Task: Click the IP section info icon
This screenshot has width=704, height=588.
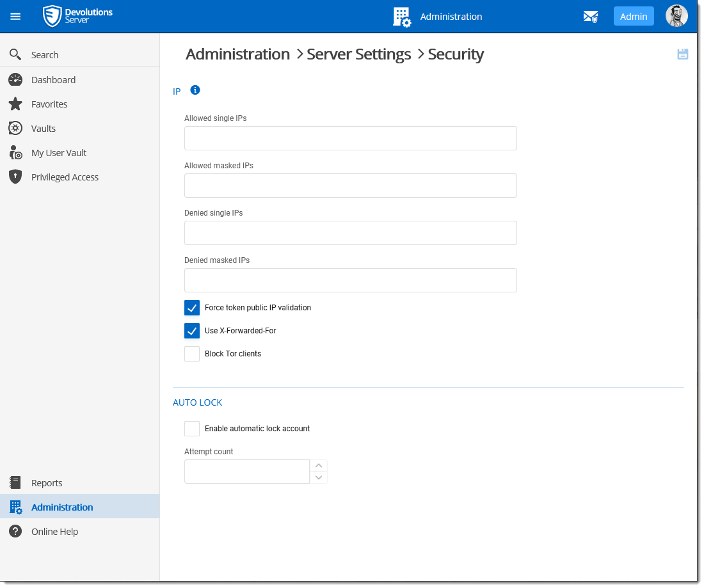Action: point(195,90)
